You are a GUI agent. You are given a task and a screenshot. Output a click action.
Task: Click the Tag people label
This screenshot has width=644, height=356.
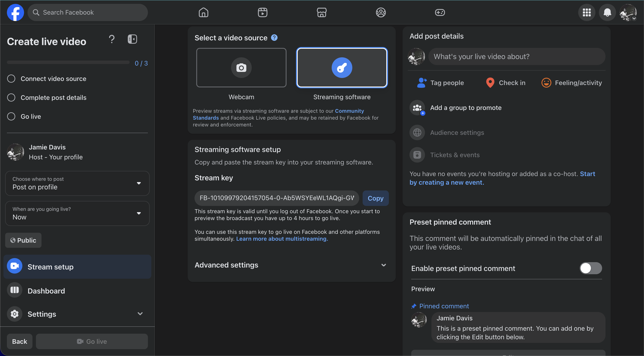[447, 83]
